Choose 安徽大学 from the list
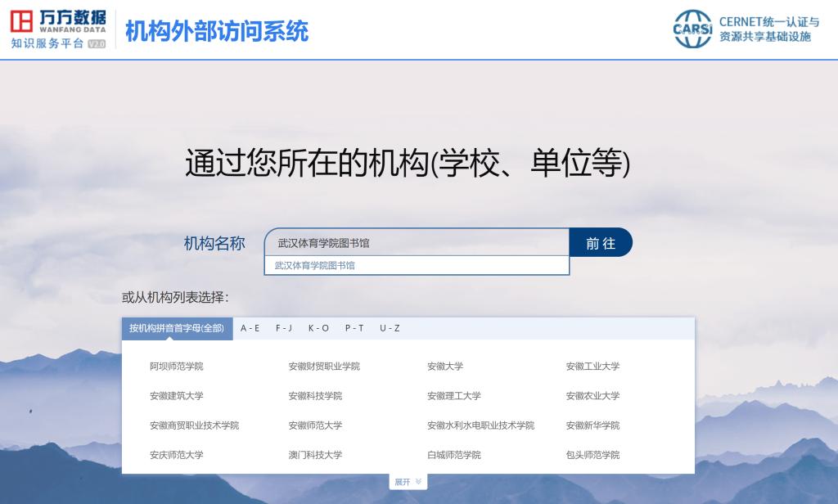838x504 pixels. click(x=444, y=367)
